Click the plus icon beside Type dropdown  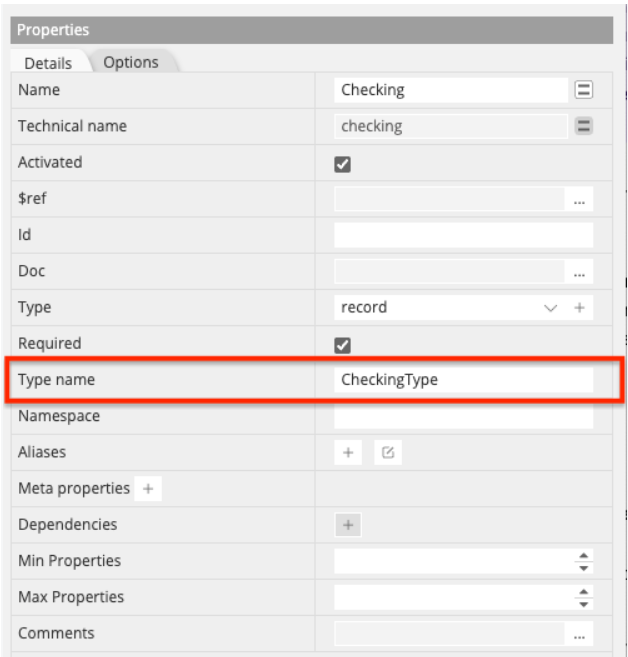579,308
